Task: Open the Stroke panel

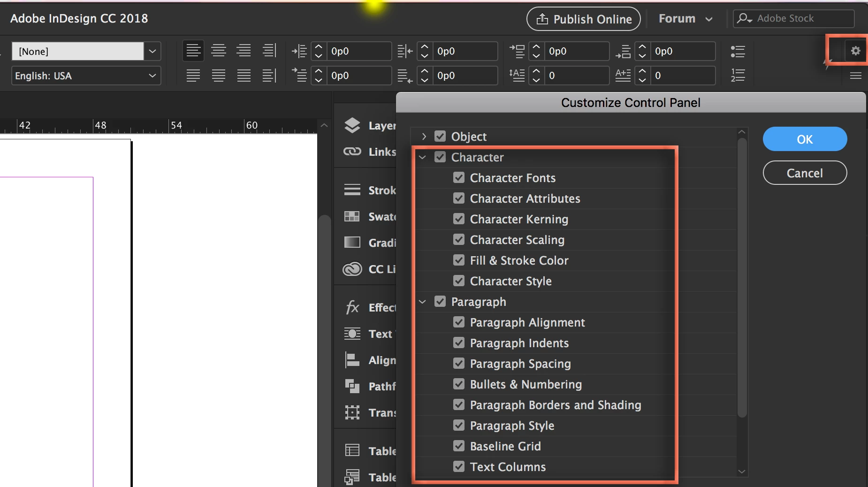Action: click(x=370, y=190)
